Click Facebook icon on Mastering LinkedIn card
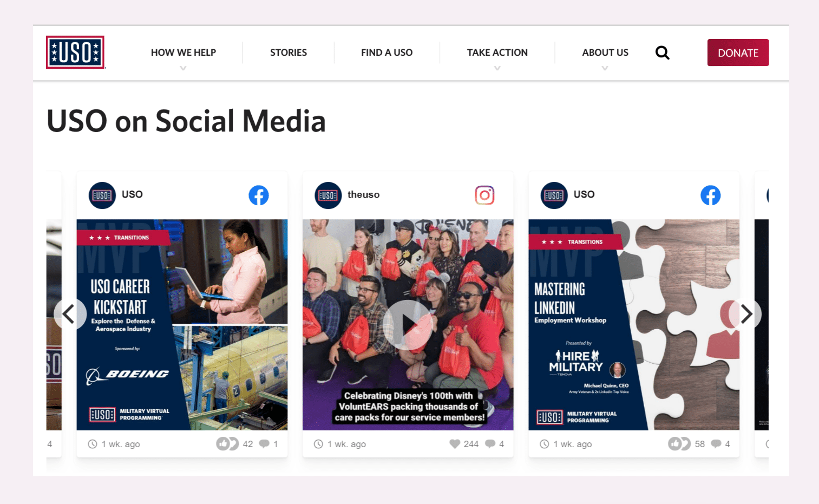 click(x=710, y=195)
